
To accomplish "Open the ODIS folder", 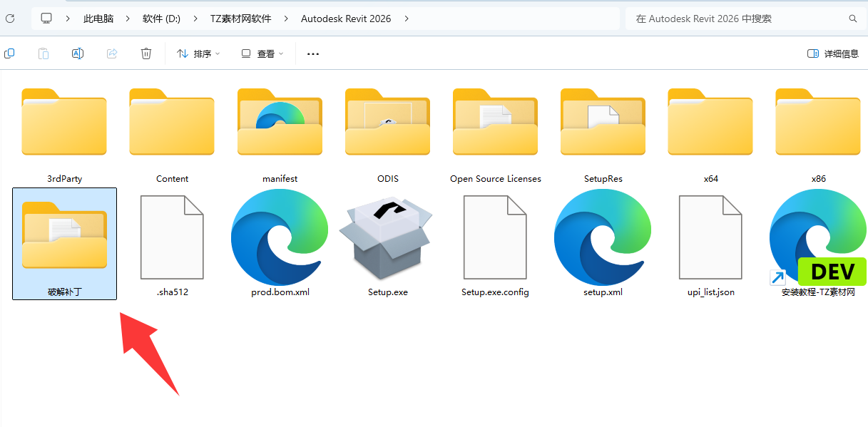I will click(x=387, y=122).
